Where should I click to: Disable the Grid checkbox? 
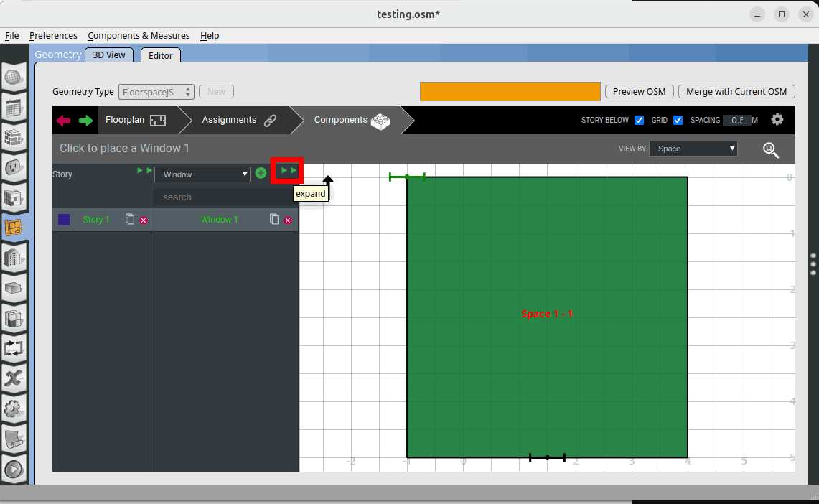[x=678, y=121]
